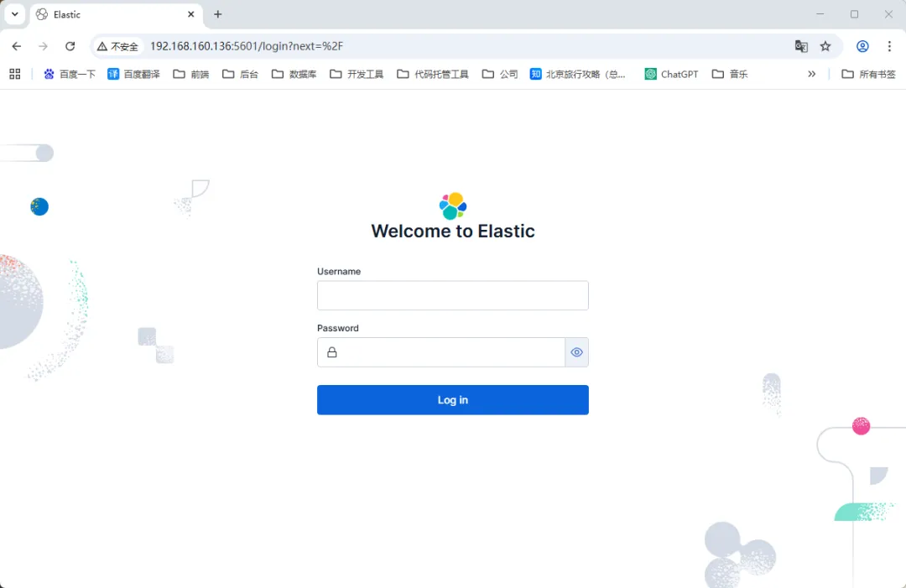Open the 北京旅行攻略 bookmark
The image size is (906, 588).
click(578, 74)
